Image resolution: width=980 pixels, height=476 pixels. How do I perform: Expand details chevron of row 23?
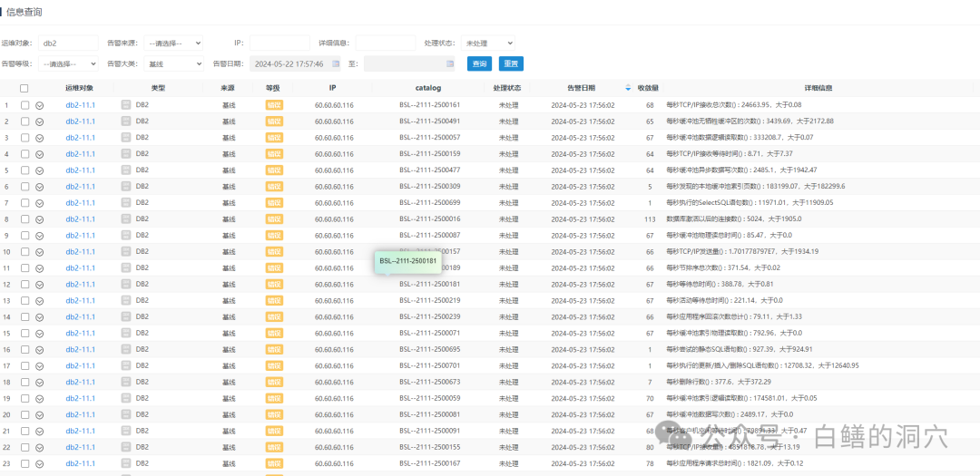pyautogui.click(x=39, y=463)
